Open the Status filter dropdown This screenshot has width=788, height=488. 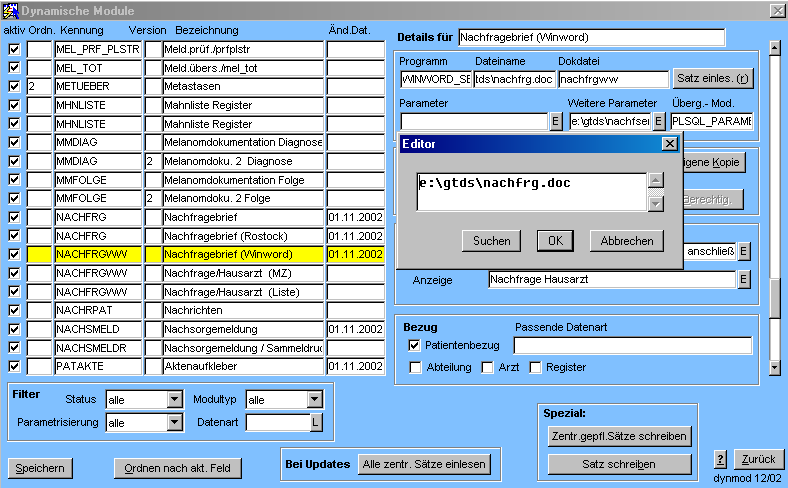(x=176, y=400)
